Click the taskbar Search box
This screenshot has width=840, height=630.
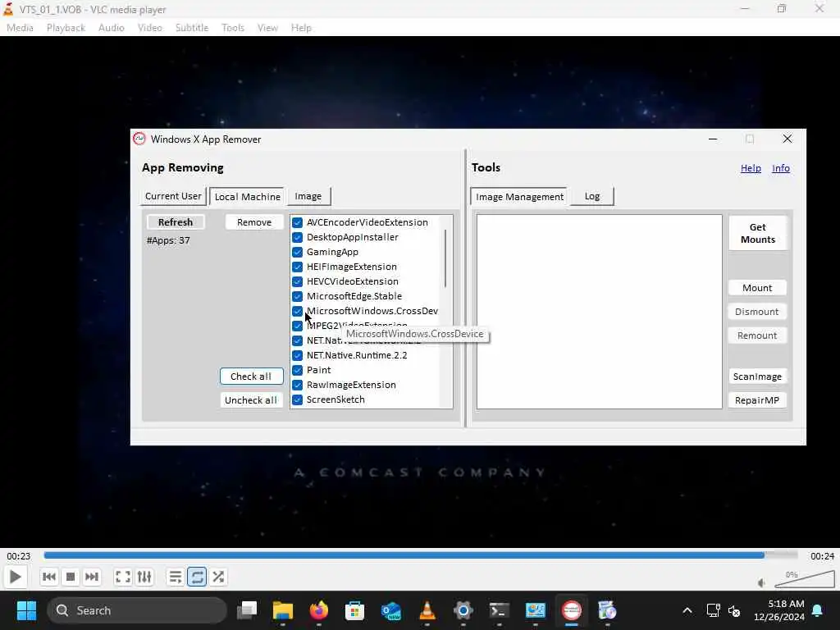click(x=137, y=610)
